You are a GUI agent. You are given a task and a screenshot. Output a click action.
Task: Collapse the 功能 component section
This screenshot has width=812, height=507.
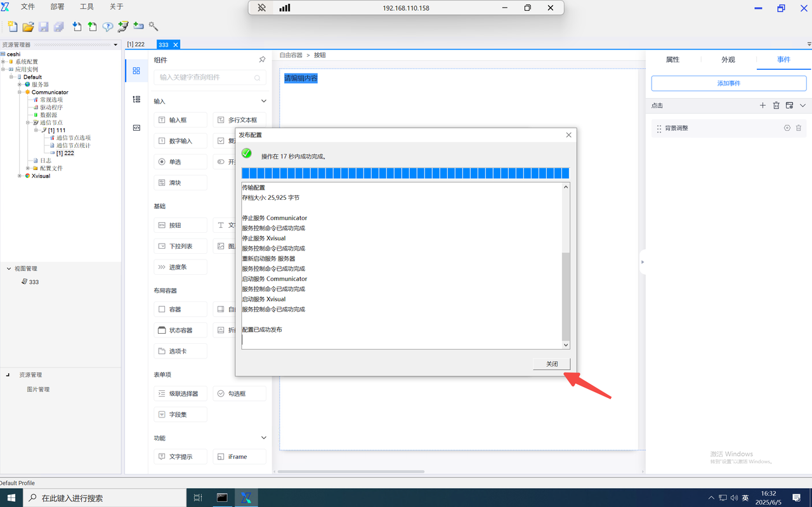pyautogui.click(x=264, y=438)
